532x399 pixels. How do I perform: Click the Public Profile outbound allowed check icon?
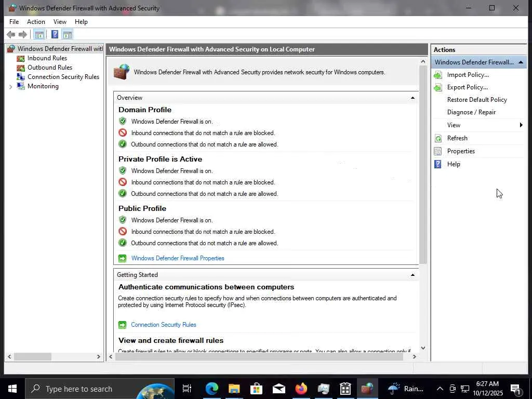(x=123, y=243)
